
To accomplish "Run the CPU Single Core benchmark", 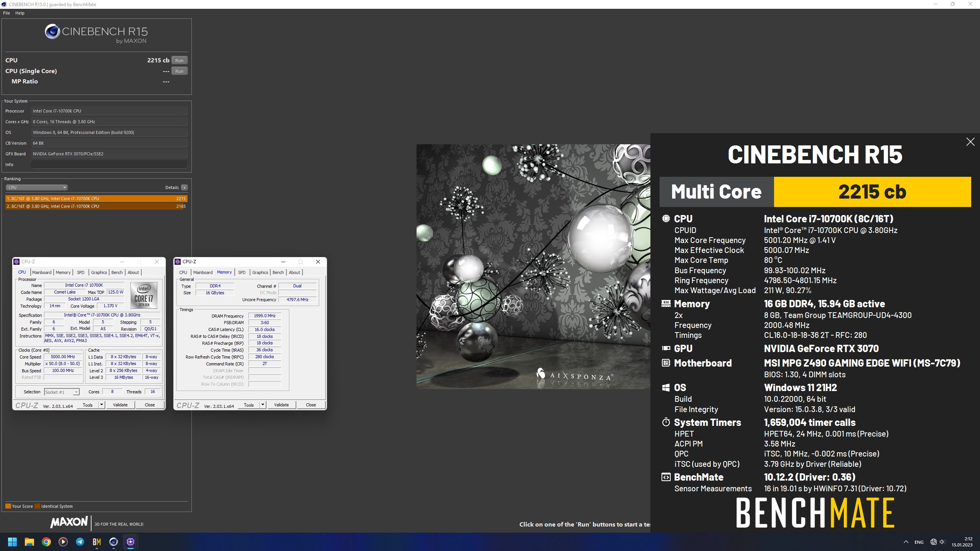I will click(x=179, y=71).
